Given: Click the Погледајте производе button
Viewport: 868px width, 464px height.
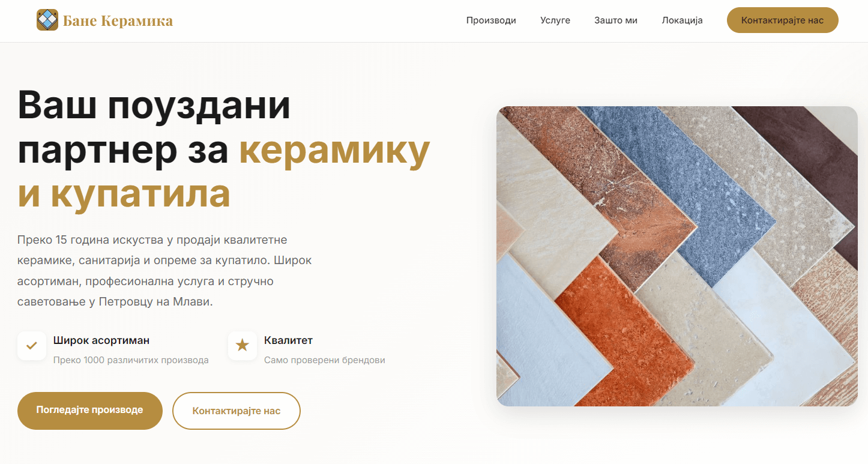Looking at the screenshot, I should [90, 411].
